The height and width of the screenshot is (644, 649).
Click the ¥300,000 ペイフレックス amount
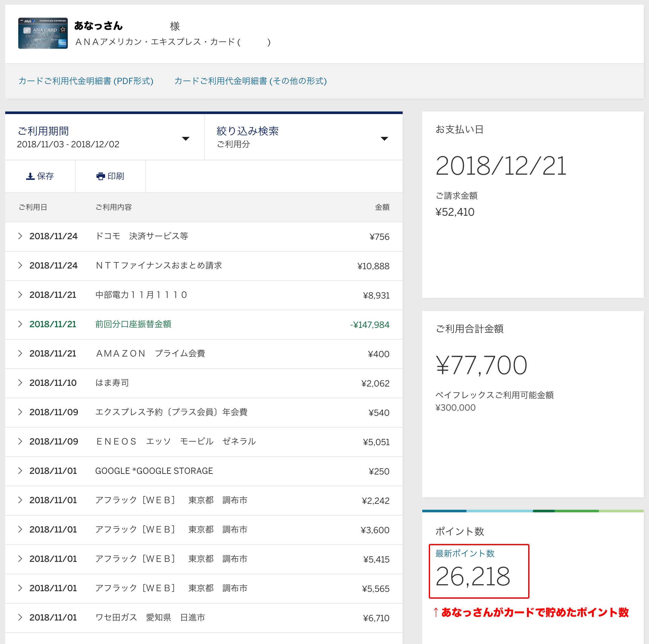(455, 408)
